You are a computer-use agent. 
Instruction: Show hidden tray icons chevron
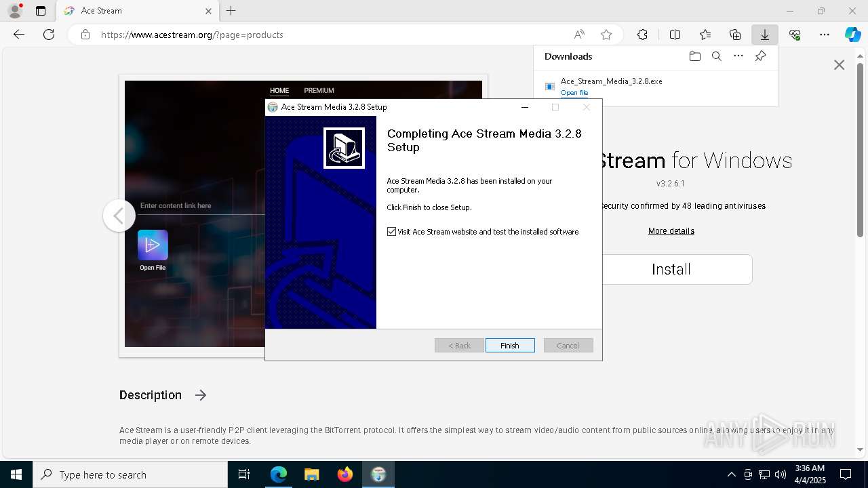(731, 474)
